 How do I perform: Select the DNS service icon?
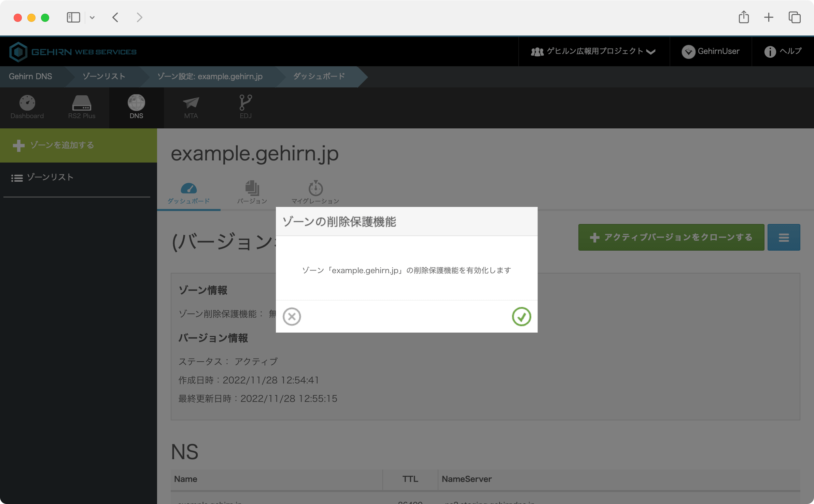point(137,107)
